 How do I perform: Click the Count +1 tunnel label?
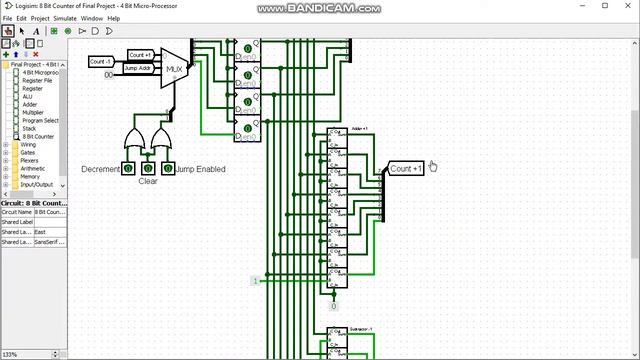pos(406,168)
